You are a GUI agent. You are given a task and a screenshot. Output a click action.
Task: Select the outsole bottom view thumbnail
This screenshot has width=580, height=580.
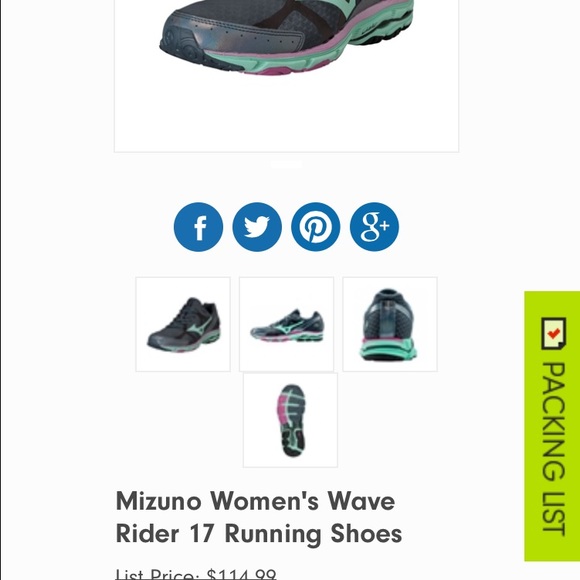pyautogui.click(x=290, y=420)
